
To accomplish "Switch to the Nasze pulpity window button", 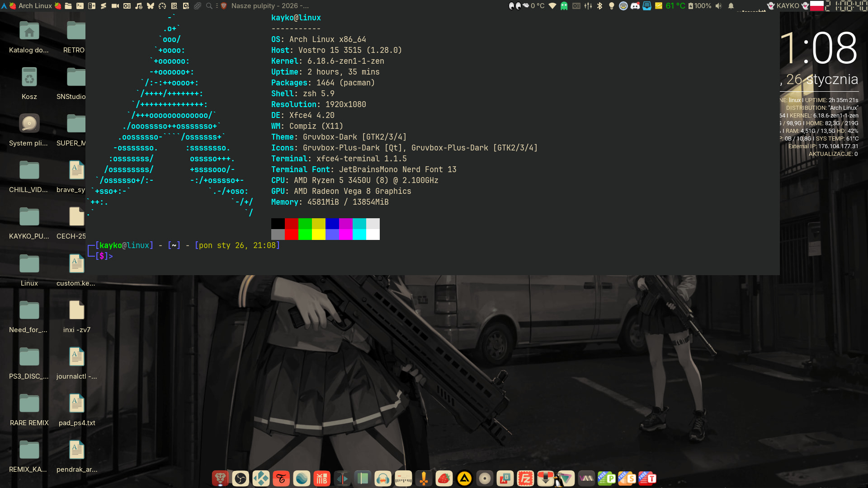I will [269, 6].
